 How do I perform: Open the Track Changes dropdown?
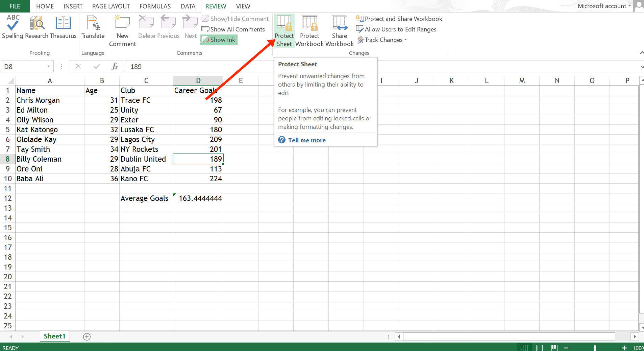click(x=381, y=40)
